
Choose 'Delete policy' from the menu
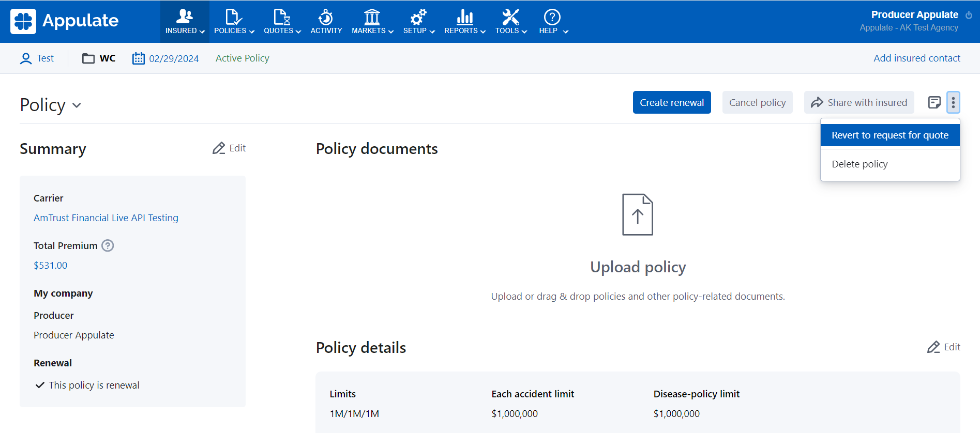860,164
